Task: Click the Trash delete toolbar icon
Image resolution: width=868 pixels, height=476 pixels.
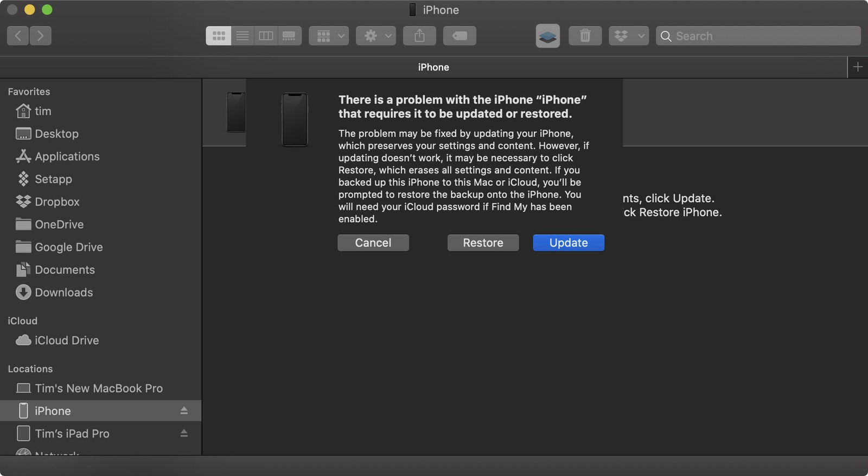Action: 585,36
